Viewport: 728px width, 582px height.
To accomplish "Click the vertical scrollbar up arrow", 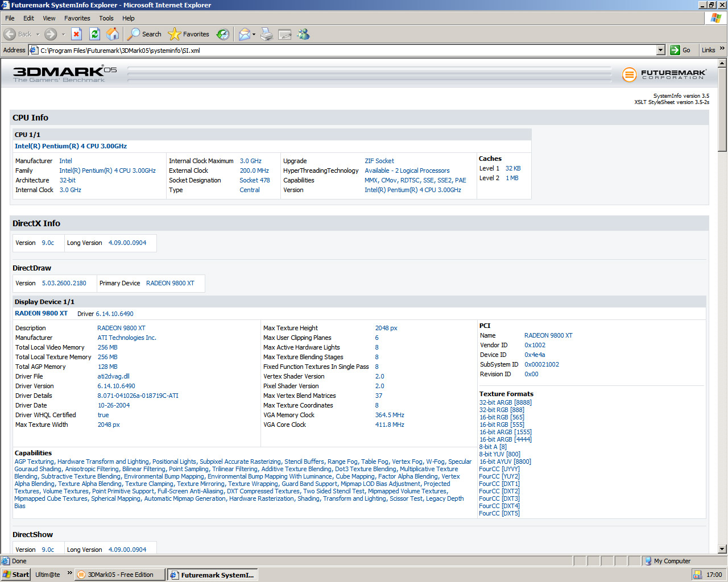I will click(722, 64).
